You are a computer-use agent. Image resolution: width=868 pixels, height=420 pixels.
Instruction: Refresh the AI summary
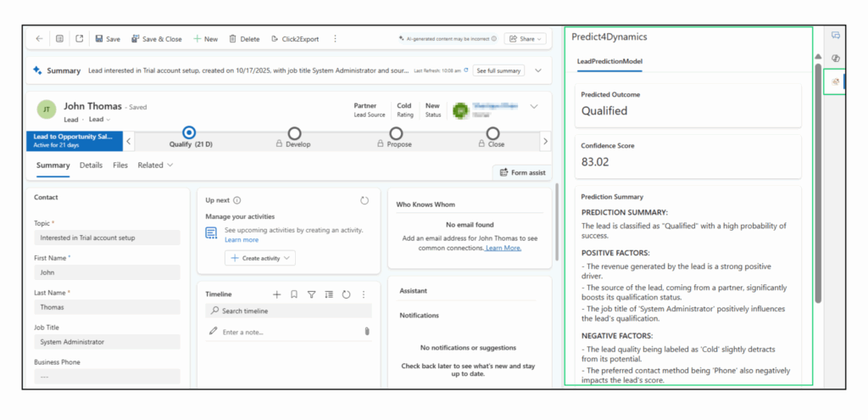(466, 70)
